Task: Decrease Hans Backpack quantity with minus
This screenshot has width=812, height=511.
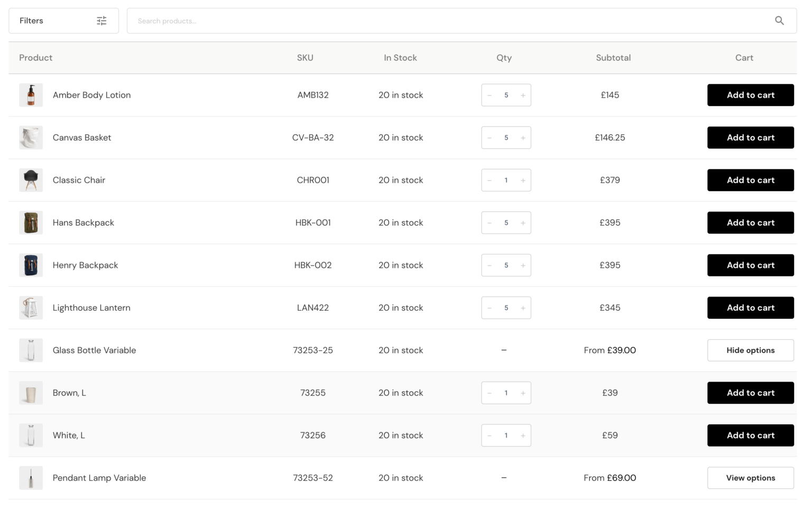Action: coord(489,222)
